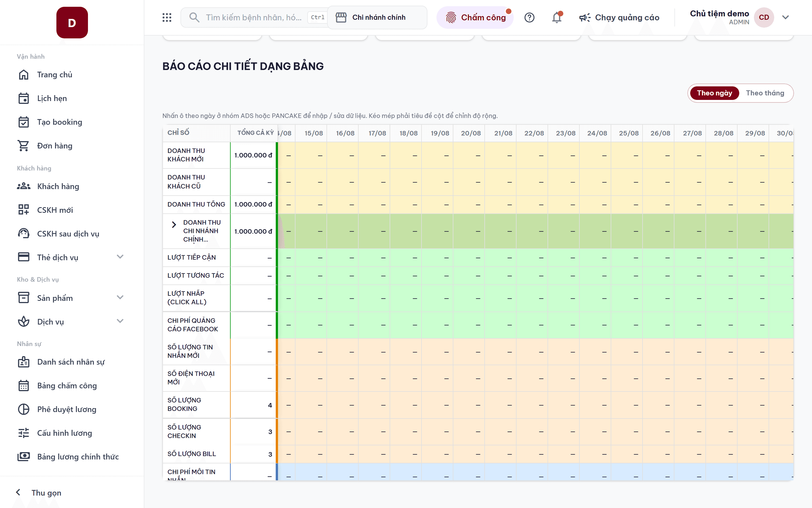Expand Dịch vụ submenu chevron
Screen dimensions: 812x508
tap(120, 321)
